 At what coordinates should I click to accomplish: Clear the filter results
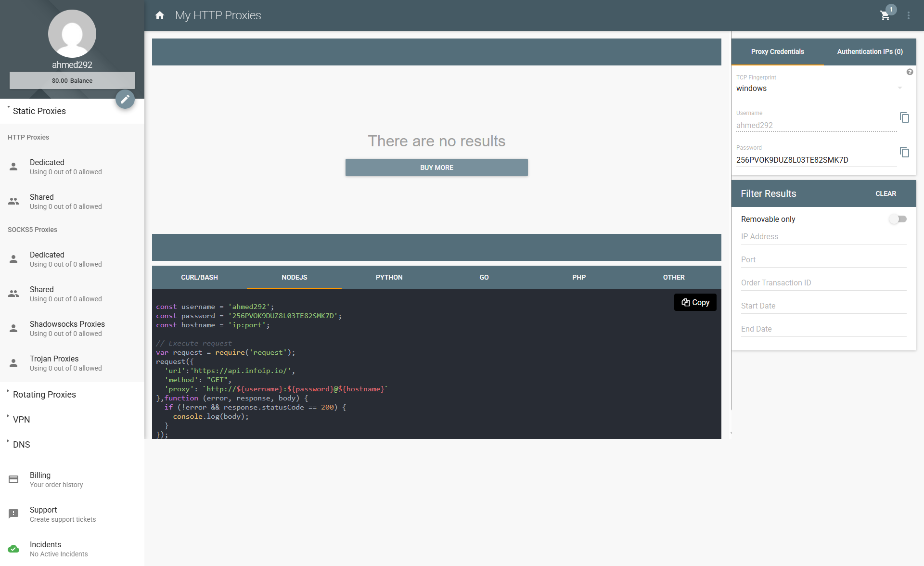pyautogui.click(x=886, y=193)
